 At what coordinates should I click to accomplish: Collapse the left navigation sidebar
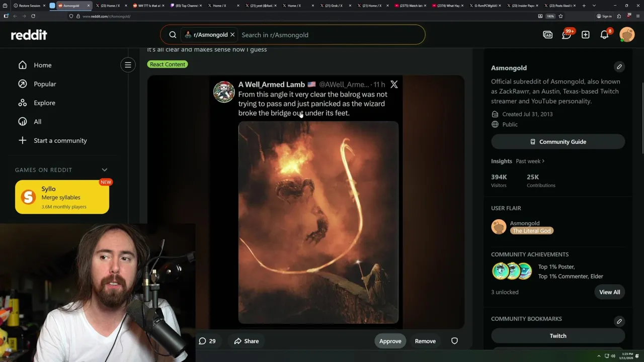[x=128, y=65]
